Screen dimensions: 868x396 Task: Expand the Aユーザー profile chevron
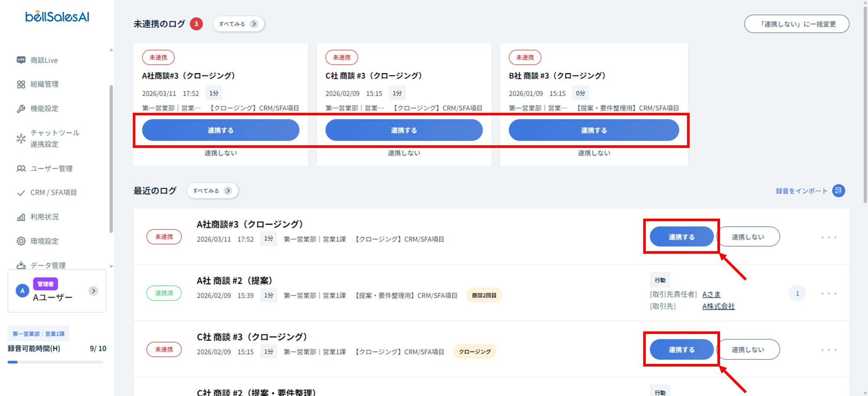[x=93, y=291]
